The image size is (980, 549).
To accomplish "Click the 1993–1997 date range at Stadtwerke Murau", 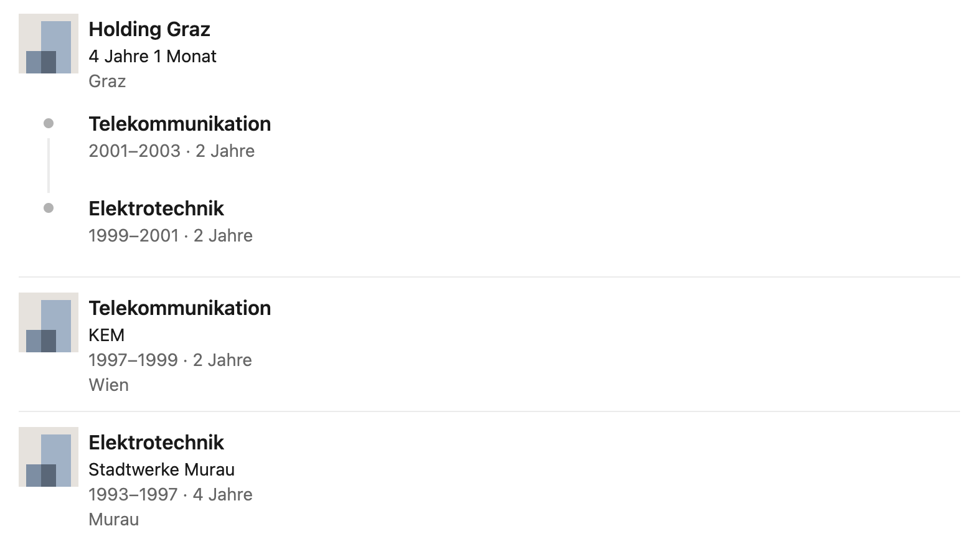I will (x=133, y=494).
